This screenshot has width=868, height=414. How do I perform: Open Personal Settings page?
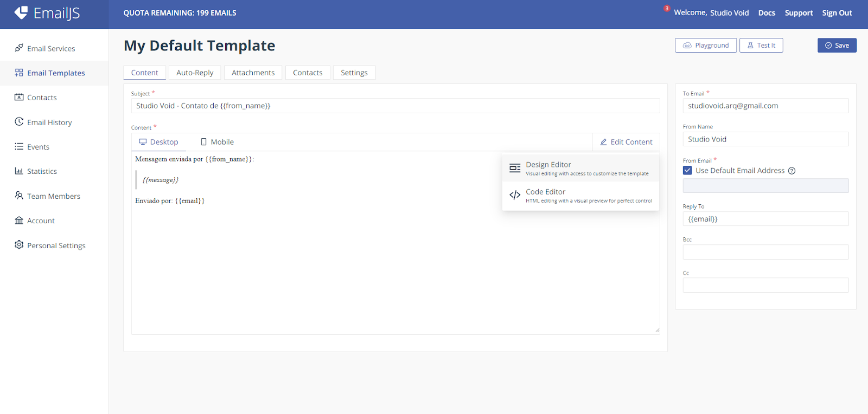54,245
